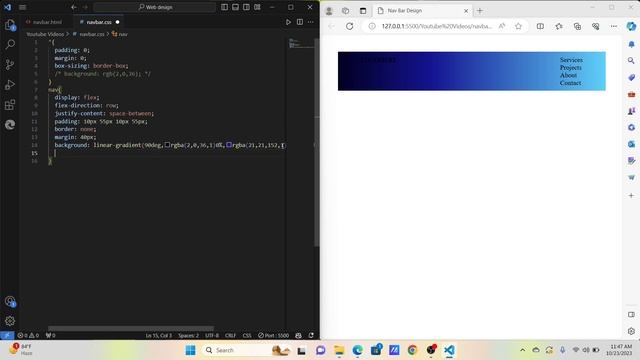Open errors and warnings in status bar
The width and height of the screenshot is (640, 360).
28,336
